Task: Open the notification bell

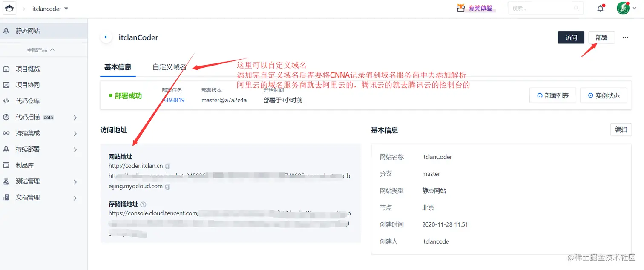Action: 600,8
